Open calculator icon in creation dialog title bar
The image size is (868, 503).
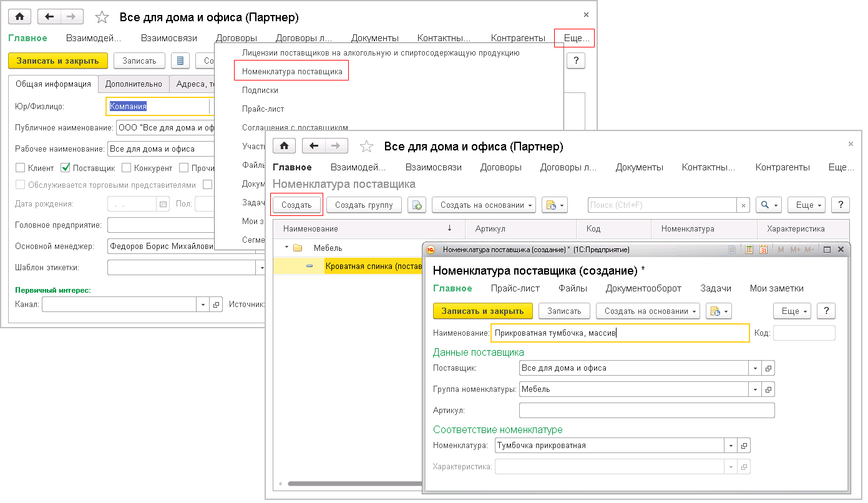pyautogui.click(x=749, y=250)
